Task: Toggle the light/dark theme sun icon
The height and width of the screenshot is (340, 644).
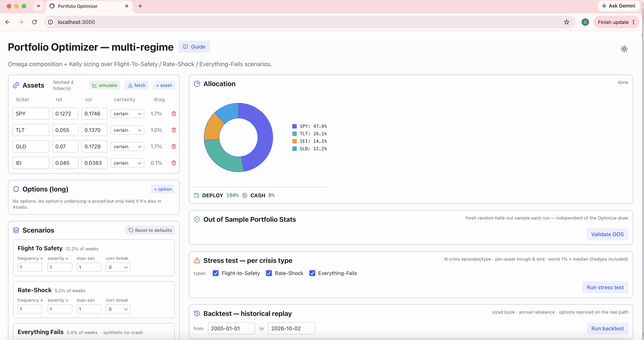Action: [624, 49]
